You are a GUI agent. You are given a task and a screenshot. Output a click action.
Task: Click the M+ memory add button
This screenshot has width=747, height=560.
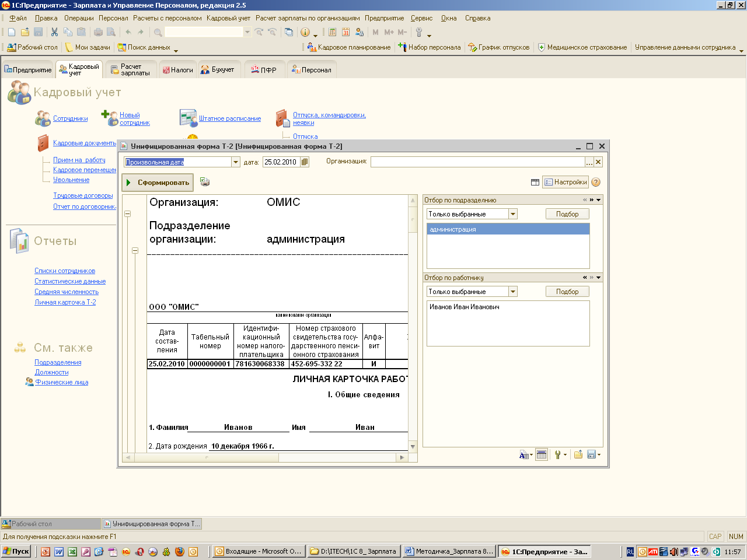(x=389, y=32)
